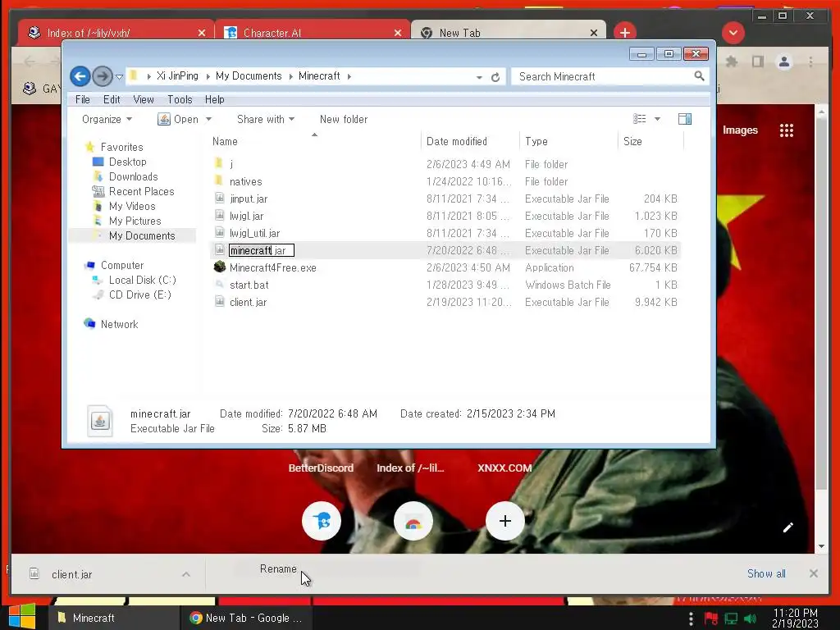Expand the view options dropdown arrow

pos(657,119)
